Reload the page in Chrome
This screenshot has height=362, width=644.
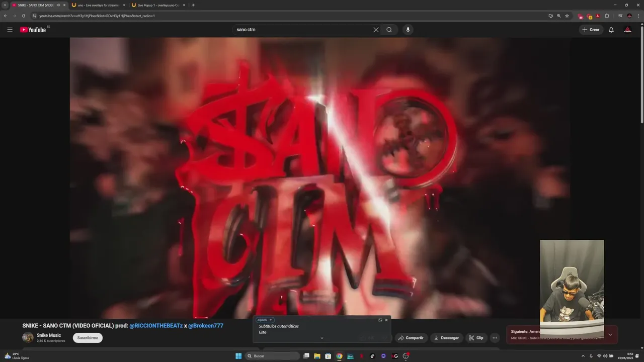23,16
